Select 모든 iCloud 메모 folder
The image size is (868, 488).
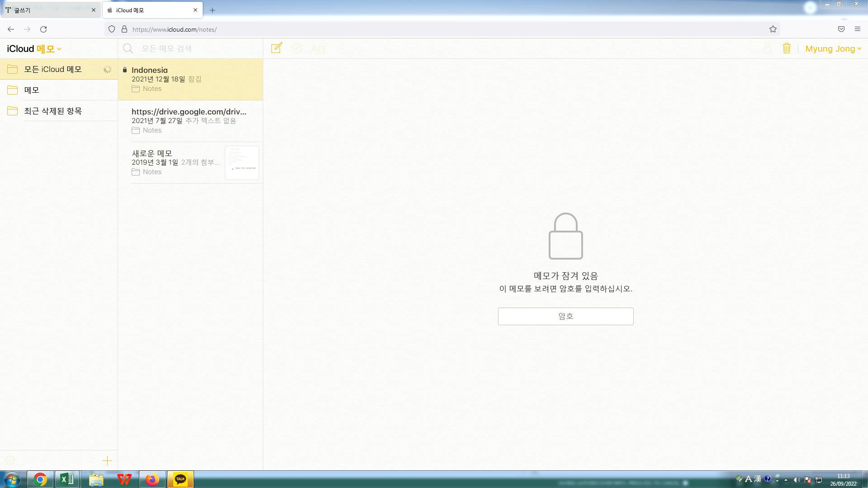pos(59,69)
